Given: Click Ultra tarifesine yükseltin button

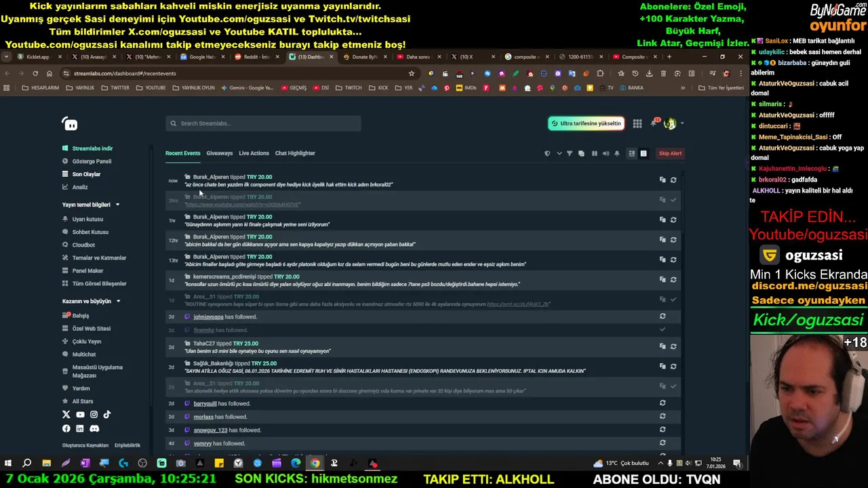Looking at the screenshot, I should [587, 123].
